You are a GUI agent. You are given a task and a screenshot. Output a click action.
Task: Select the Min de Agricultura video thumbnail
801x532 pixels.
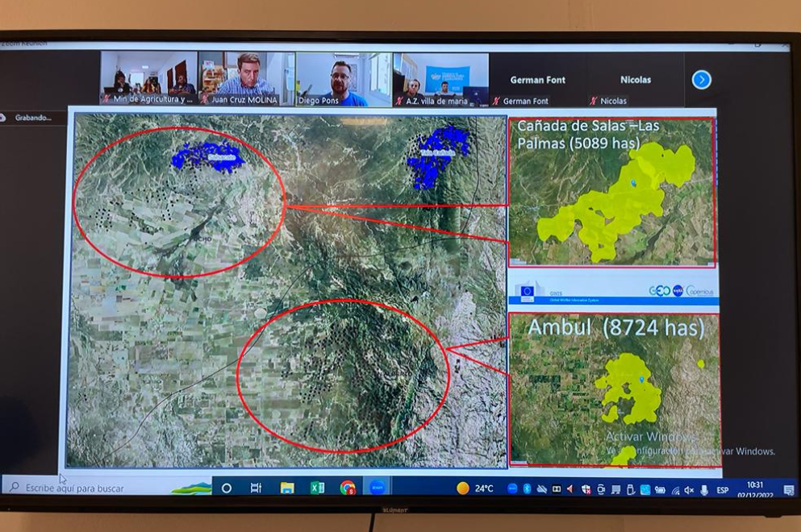[x=148, y=79]
